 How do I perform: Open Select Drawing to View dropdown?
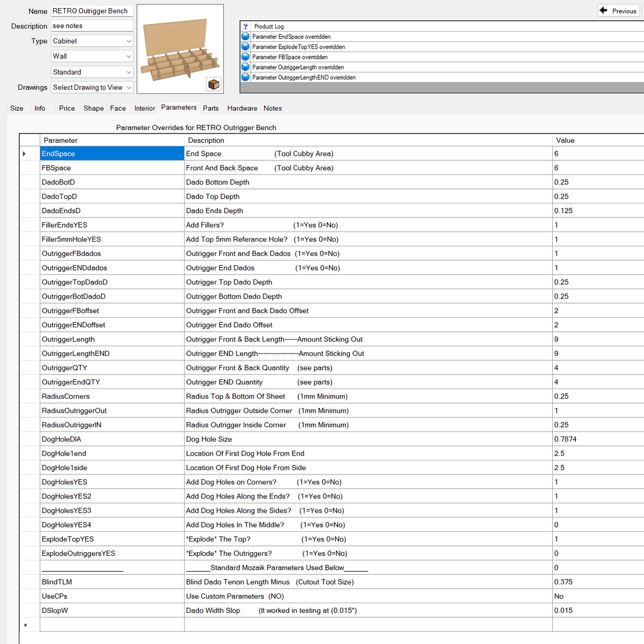92,87
